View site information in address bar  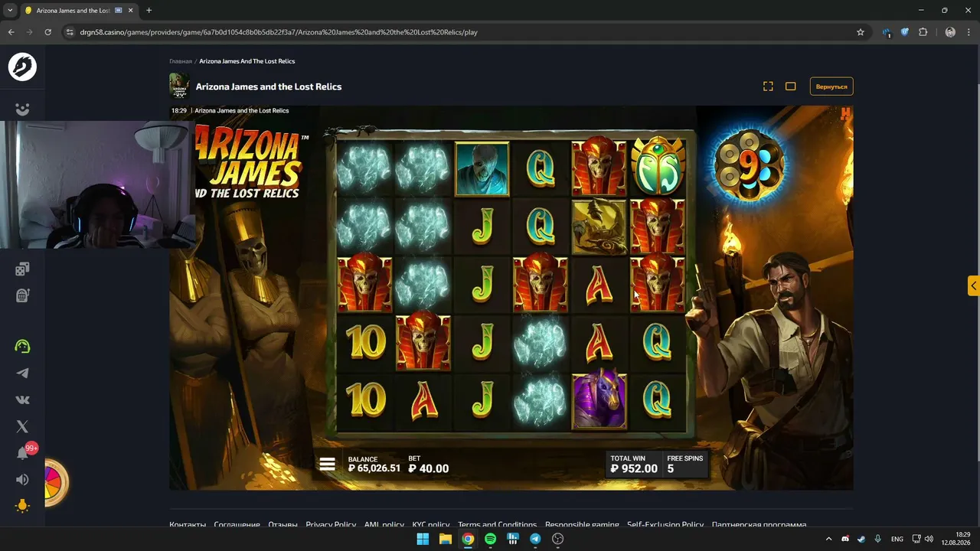70,32
